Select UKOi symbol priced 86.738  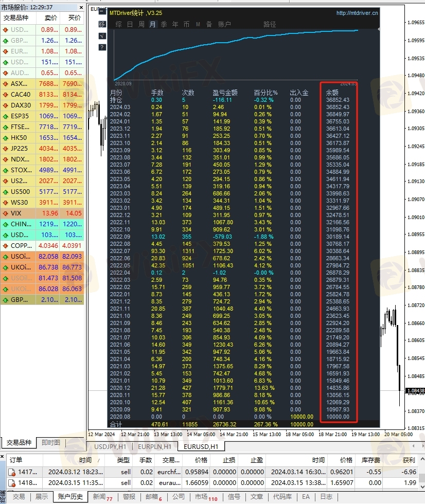tap(21, 267)
